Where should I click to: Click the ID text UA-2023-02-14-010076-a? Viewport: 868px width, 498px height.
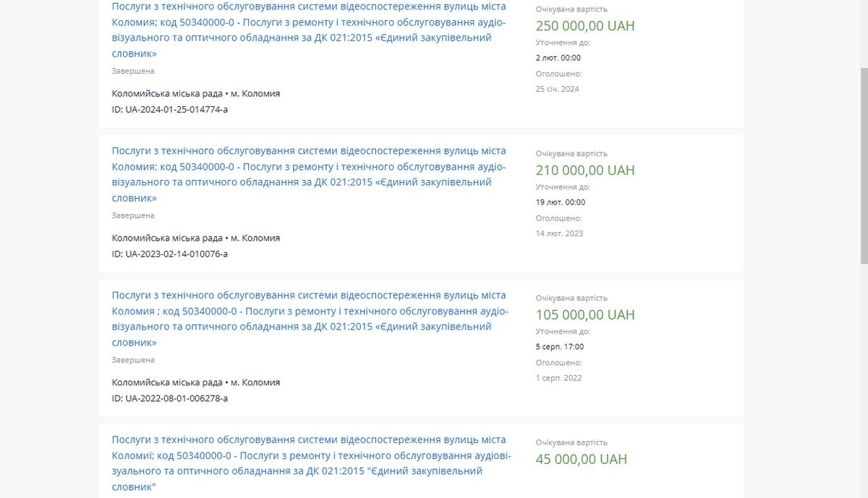[170, 254]
